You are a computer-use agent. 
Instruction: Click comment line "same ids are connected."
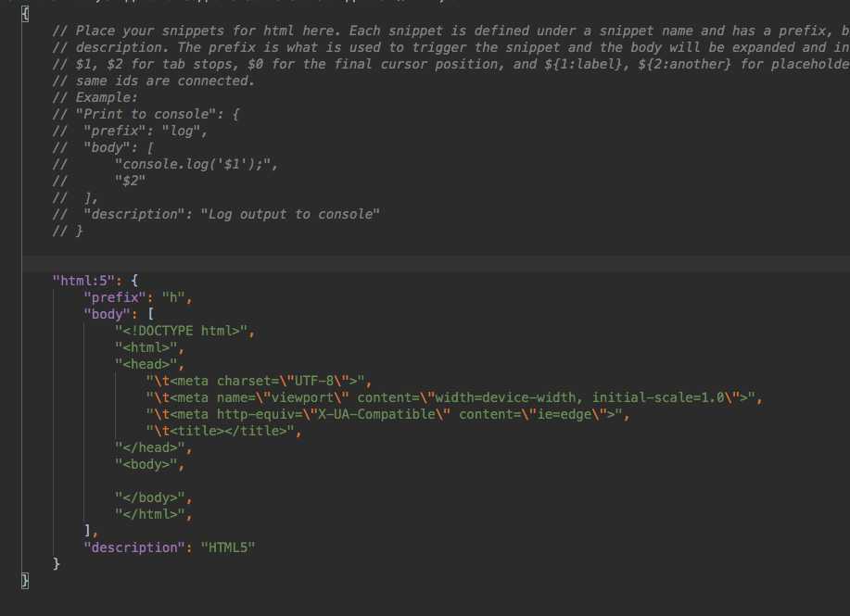click(154, 81)
